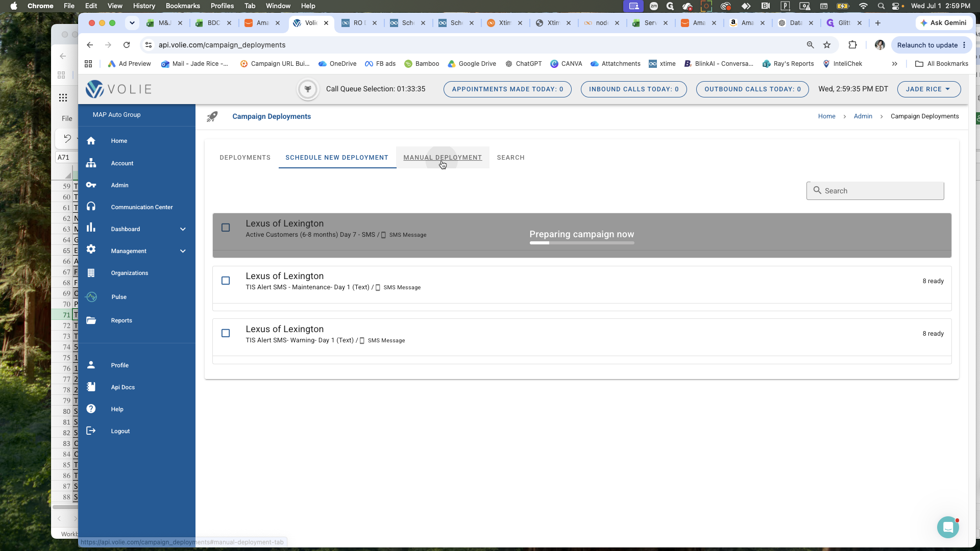Go back in Chrome
The image size is (980, 551).
tap(90, 45)
